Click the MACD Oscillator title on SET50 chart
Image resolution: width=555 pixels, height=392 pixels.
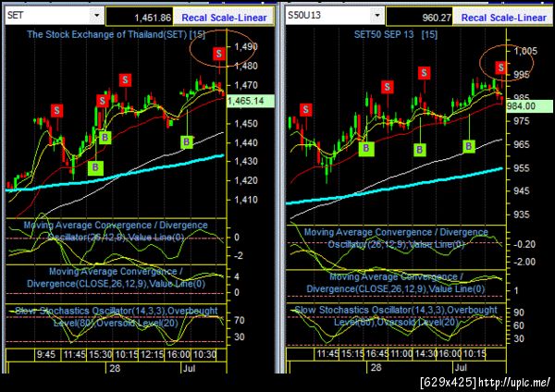point(396,239)
